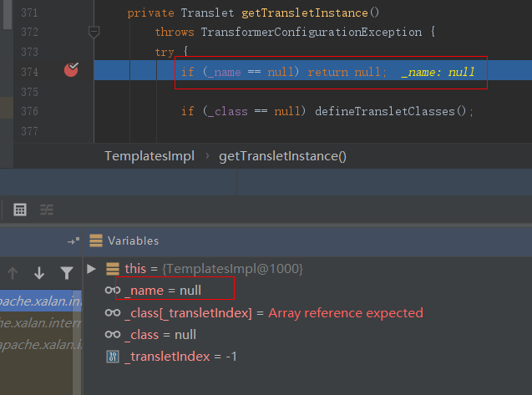Expand the 'this' variable node
This screenshot has height=395, width=532.
[x=92, y=269]
